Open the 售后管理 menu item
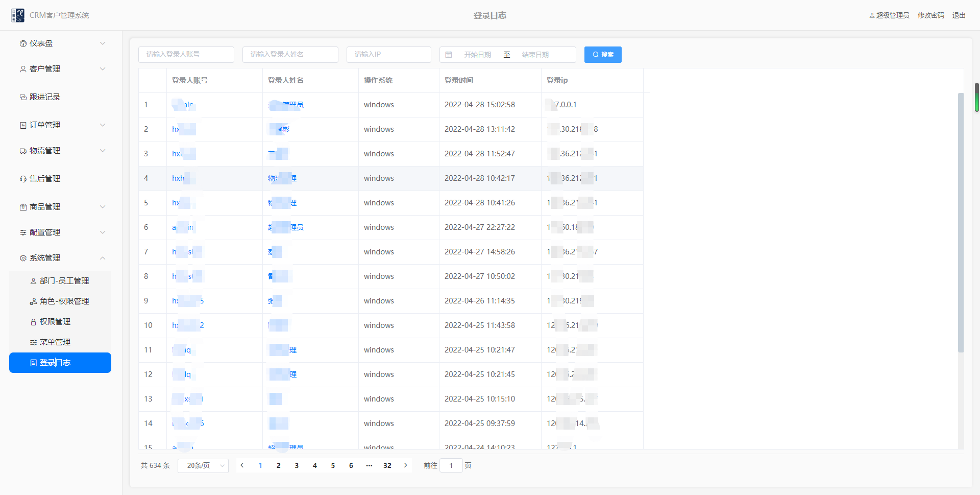980x495 pixels. (60, 179)
